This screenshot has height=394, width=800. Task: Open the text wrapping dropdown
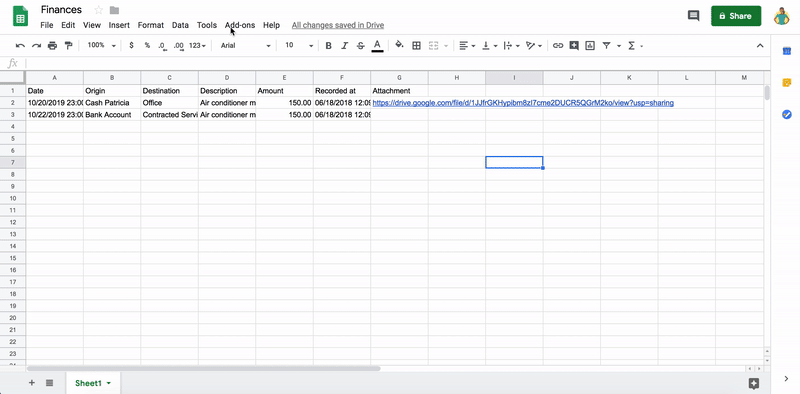click(511, 45)
